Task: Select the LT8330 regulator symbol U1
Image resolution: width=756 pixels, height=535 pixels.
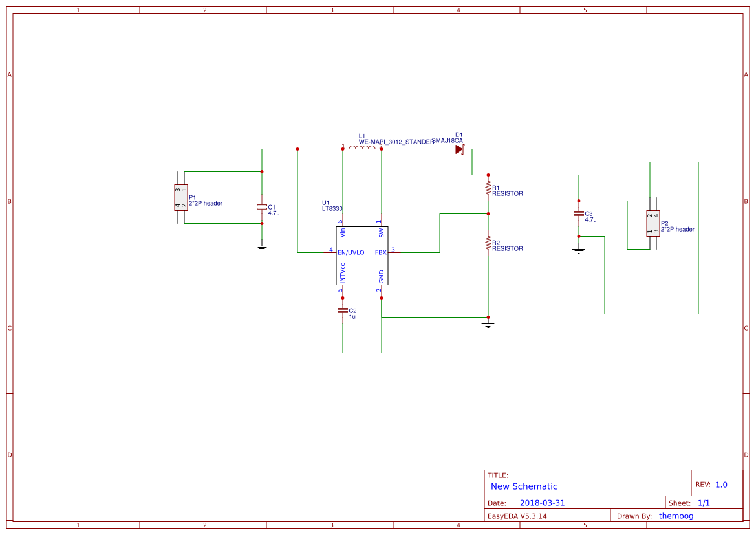Action: point(362,256)
